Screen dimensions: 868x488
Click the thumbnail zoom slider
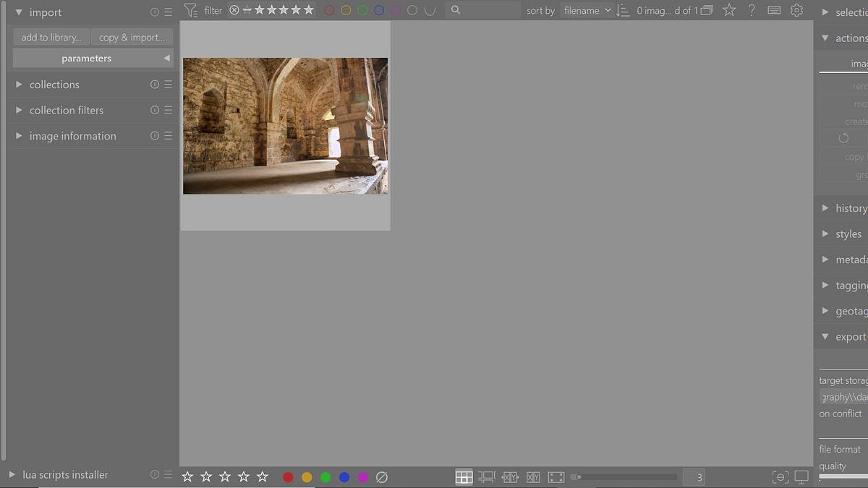tap(624, 477)
